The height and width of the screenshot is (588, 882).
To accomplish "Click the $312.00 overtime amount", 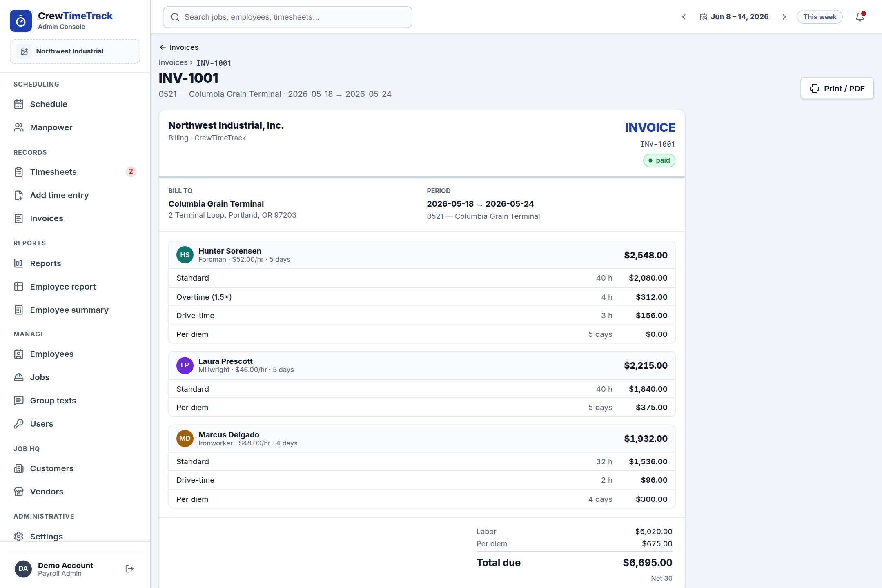I will point(651,297).
